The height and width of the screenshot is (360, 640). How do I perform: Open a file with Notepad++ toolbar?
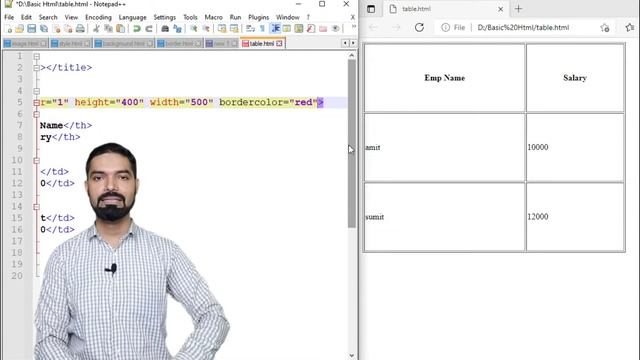tap(19, 29)
